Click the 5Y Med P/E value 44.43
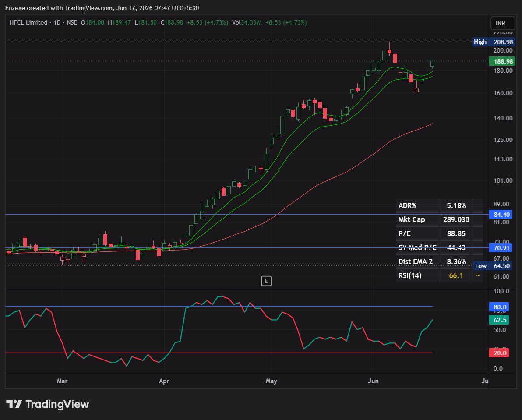Viewport: 522px width, 420px height. pos(456,247)
